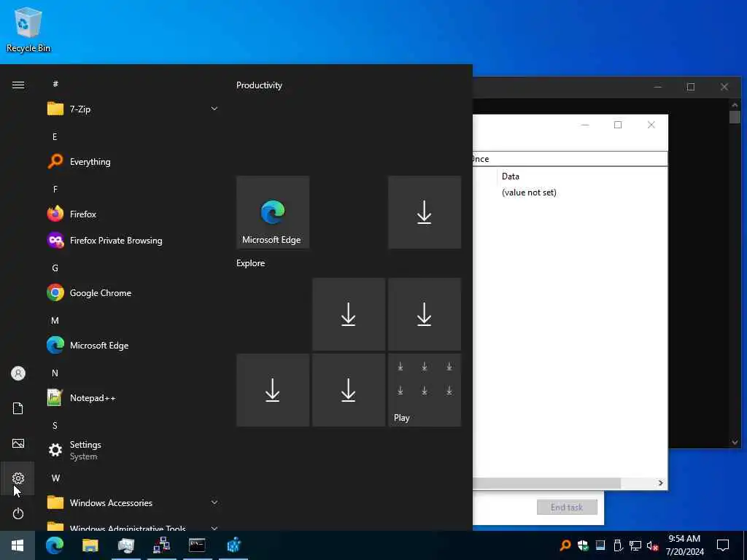Jump to the # letter header

click(x=55, y=84)
